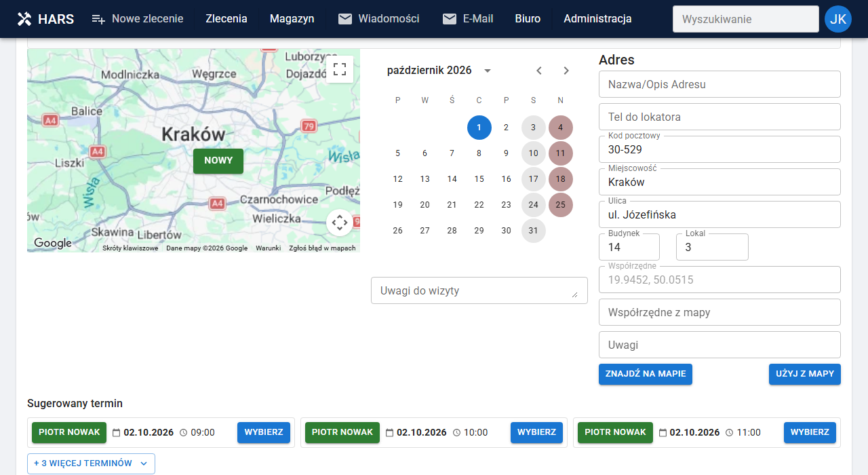The image size is (868, 475).
Task: Click the Budynek field
Action: click(629, 247)
